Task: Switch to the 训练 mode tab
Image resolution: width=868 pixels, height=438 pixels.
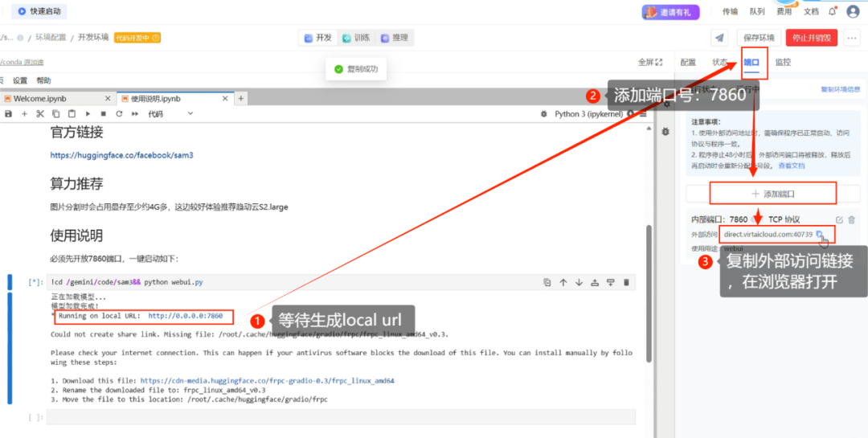Action: tap(356, 38)
